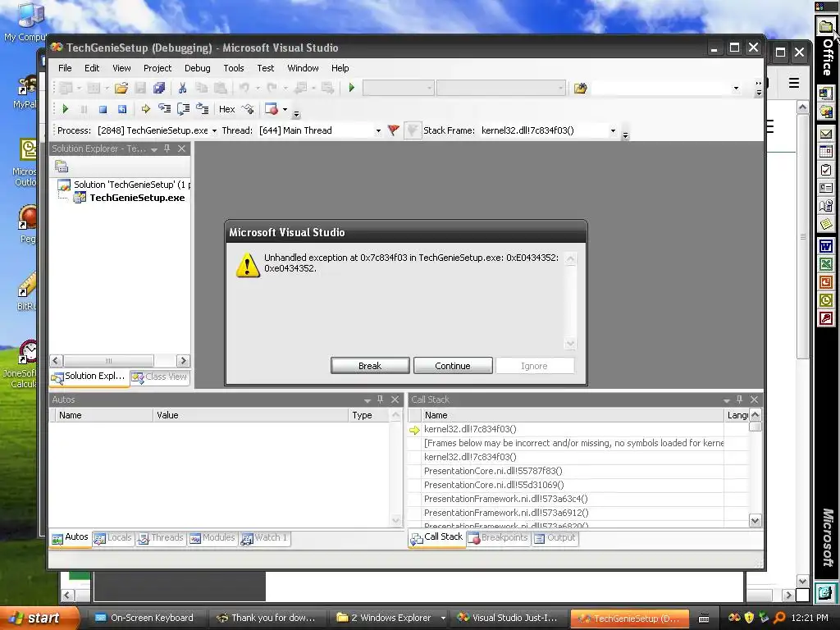Open the Test menu
The height and width of the screenshot is (630, 840).
pos(265,68)
